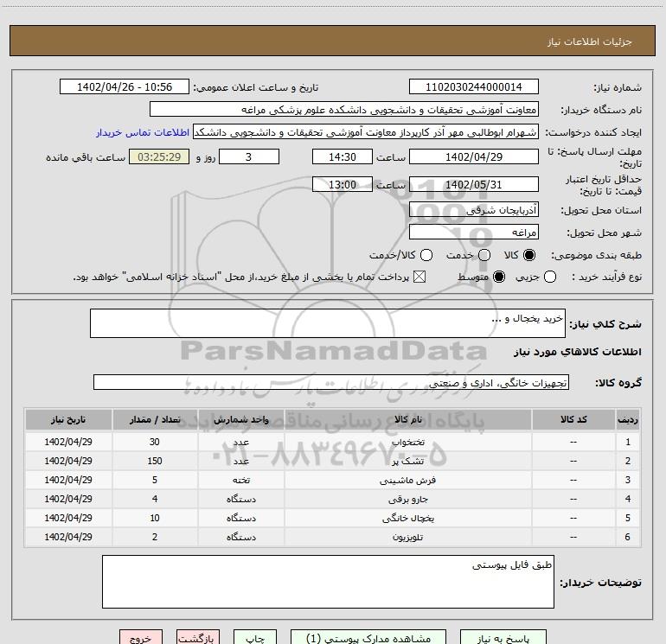Click the buyer notes box طبق فایل پیوستی
Screen dimensions: 666x644
coord(328,582)
